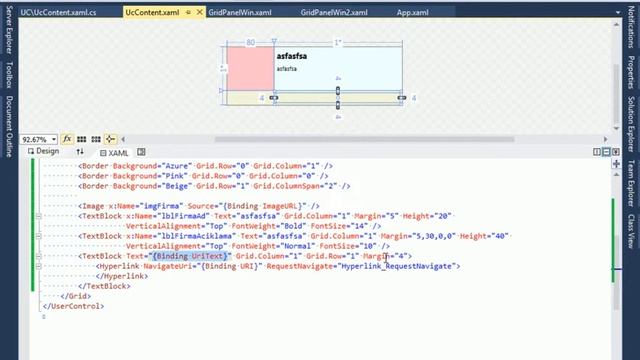Click the Background="Azure" attribute
The height and width of the screenshot is (360, 640).
pos(153,166)
